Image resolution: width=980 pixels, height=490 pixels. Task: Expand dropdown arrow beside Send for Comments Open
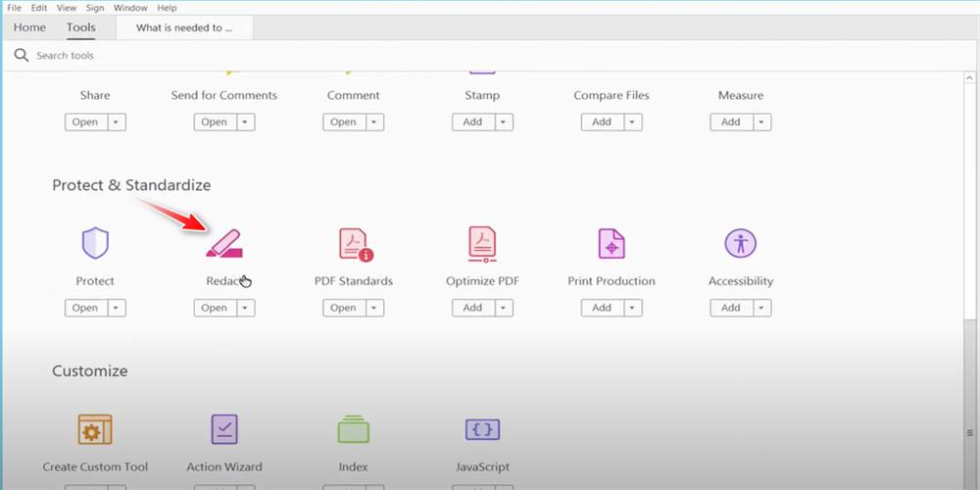(246, 122)
